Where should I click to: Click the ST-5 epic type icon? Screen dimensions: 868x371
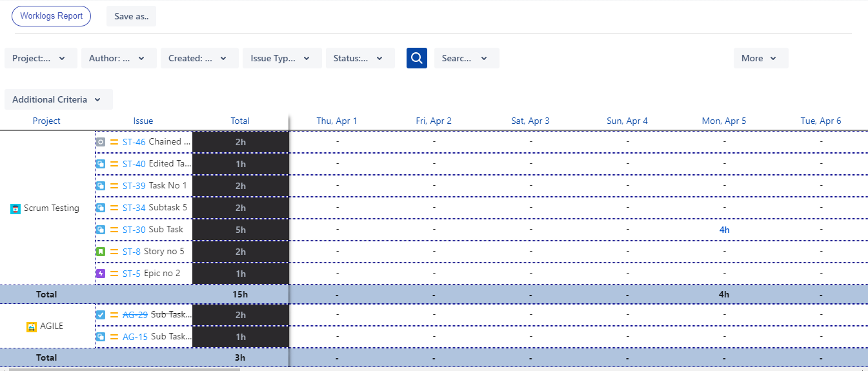pos(101,274)
